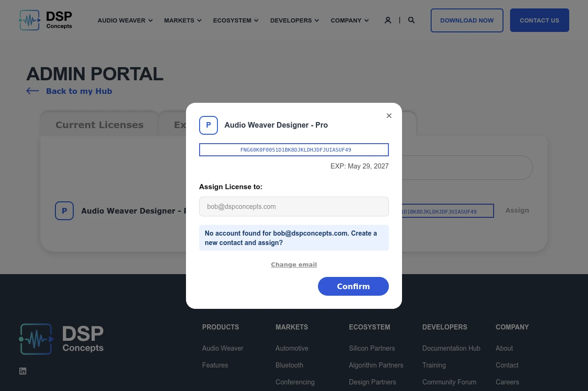This screenshot has width=588, height=391.
Task: Close the assign license dialog
Action: [x=389, y=115]
